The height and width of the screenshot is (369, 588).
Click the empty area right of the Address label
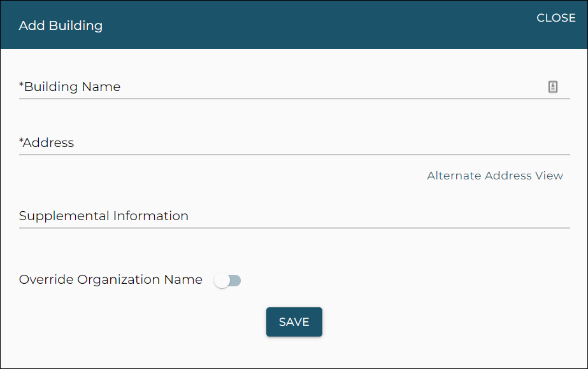[x=319, y=143]
